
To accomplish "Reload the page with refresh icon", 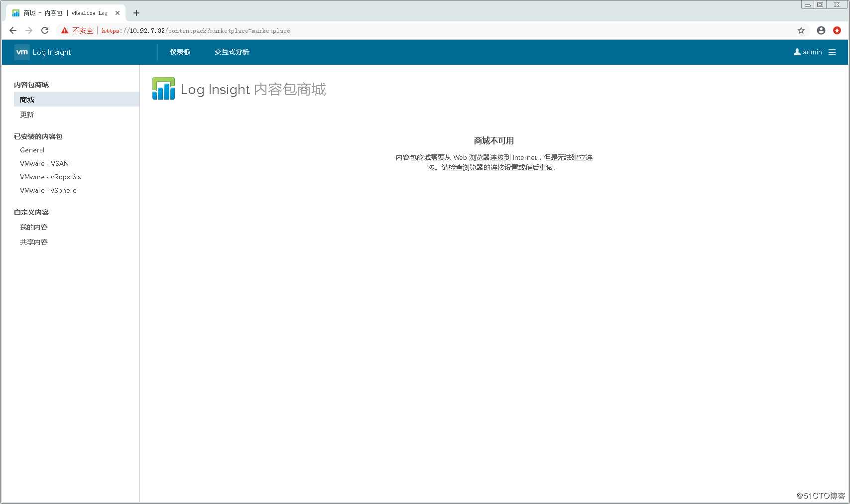I will [x=45, y=30].
